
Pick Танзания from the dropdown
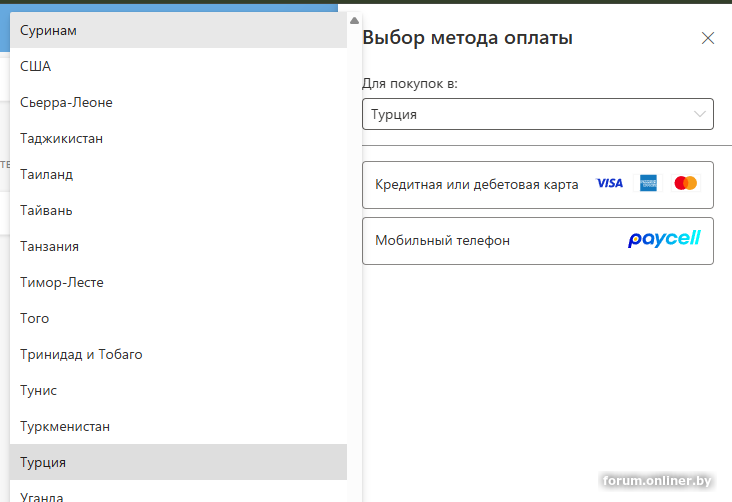click(x=178, y=246)
